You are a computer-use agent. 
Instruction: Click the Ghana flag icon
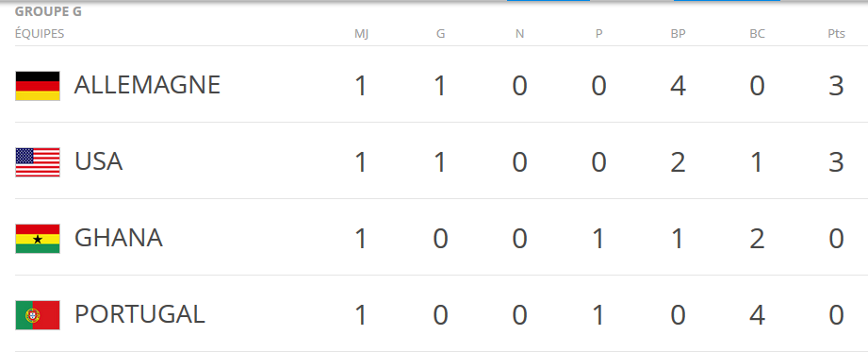(x=37, y=239)
